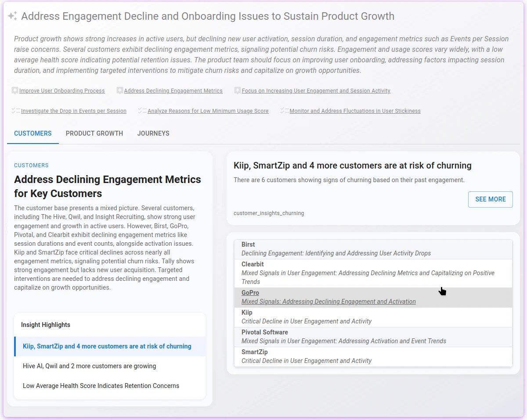Image resolution: width=527 pixels, height=420 pixels.
Task: Open the SmartZip customer row
Action: point(373,356)
